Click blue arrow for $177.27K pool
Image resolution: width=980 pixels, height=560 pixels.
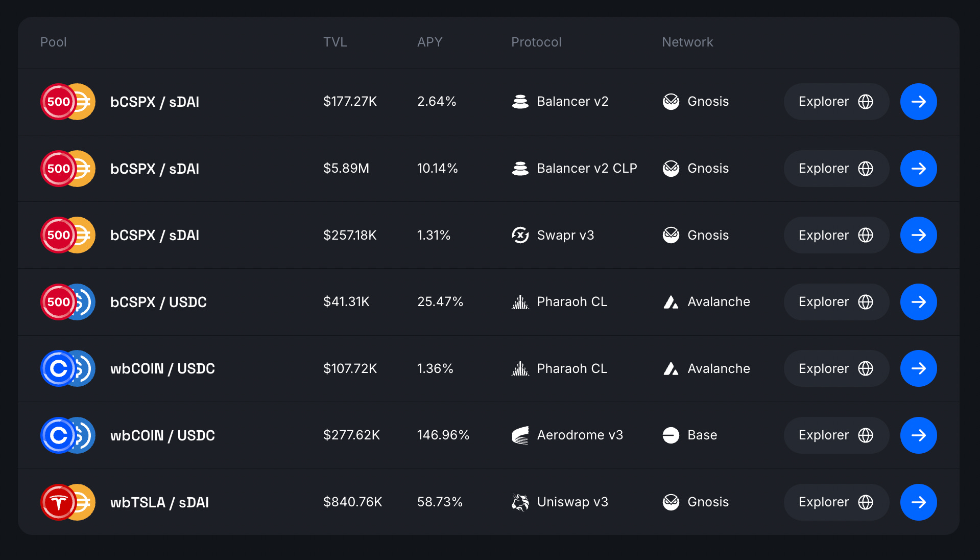click(918, 102)
